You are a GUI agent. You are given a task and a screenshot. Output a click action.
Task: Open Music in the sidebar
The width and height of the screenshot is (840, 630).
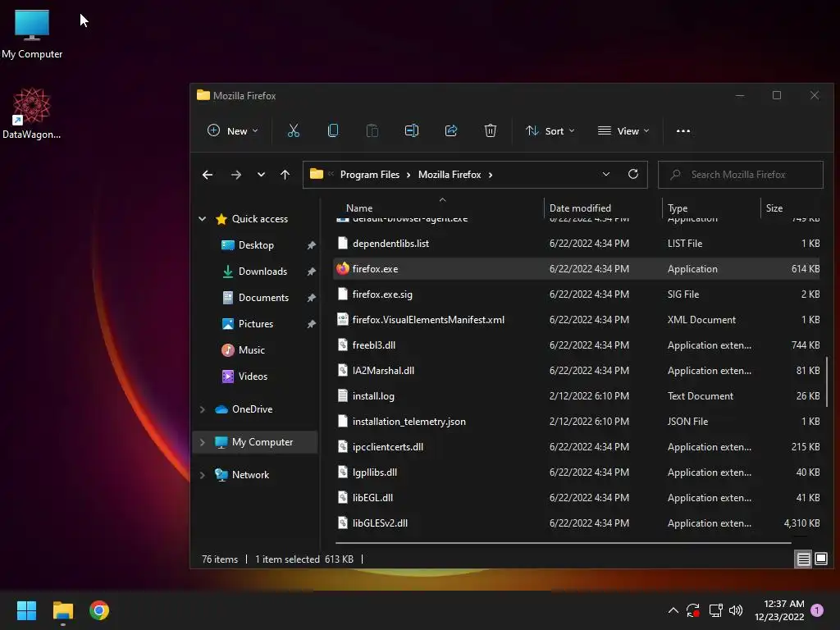tap(251, 349)
